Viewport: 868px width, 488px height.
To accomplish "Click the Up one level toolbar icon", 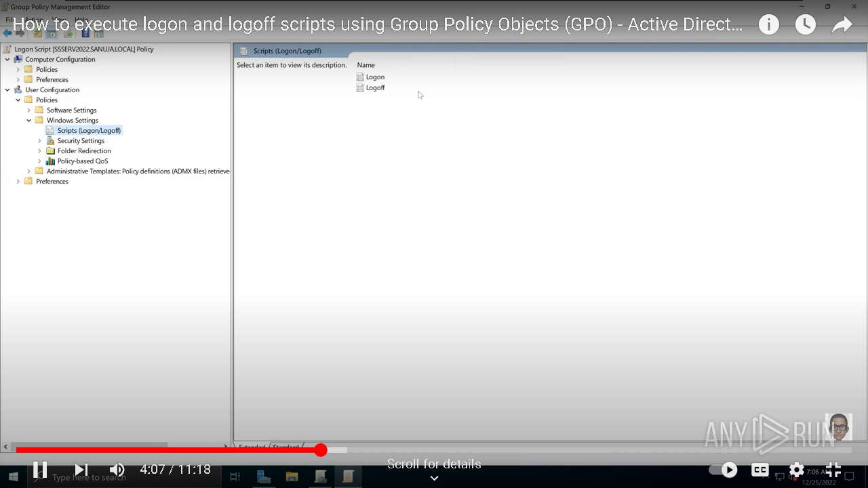I will click(x=38, y=33).
